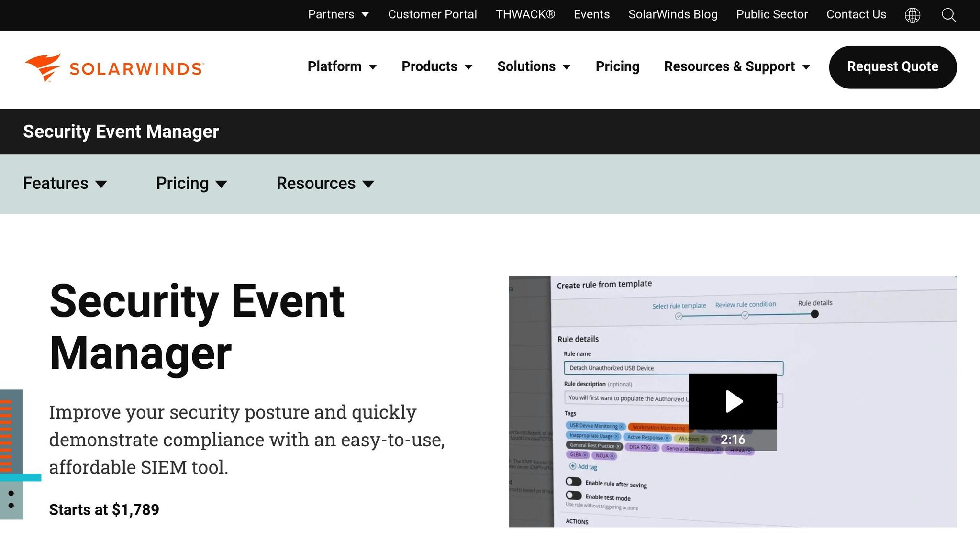
Task: Open the language globe icon
Action: (x=913, y=15)
